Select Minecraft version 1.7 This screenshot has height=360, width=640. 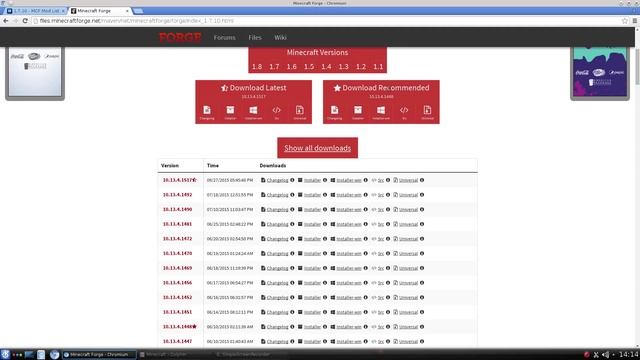[274, 67]
